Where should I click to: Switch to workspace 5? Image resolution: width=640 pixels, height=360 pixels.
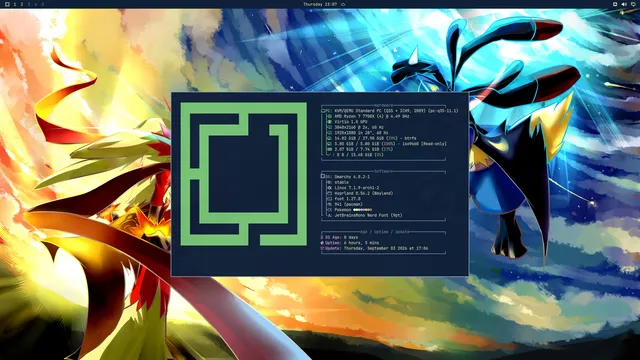(43, 4)
